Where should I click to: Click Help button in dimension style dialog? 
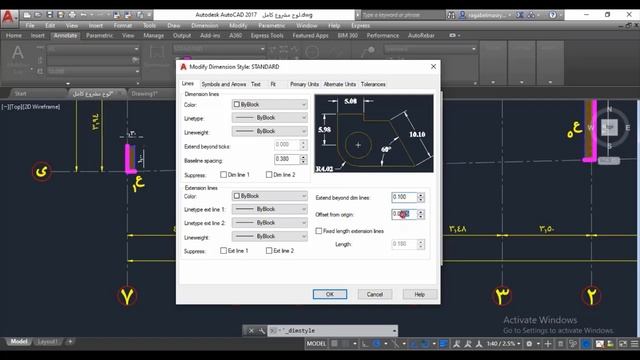pos(420,294)
